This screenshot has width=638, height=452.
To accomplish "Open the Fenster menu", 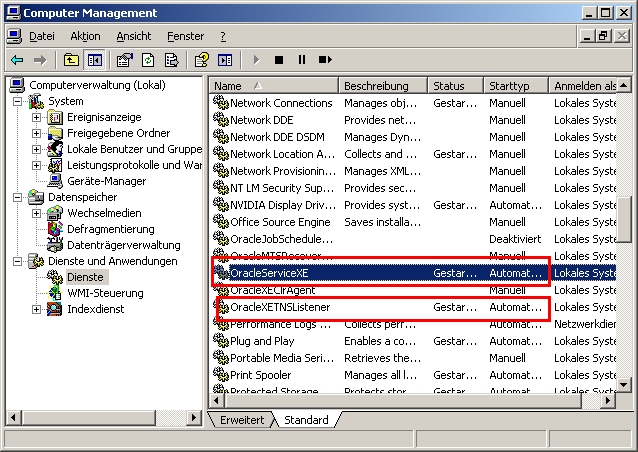I will coord(185,36).
